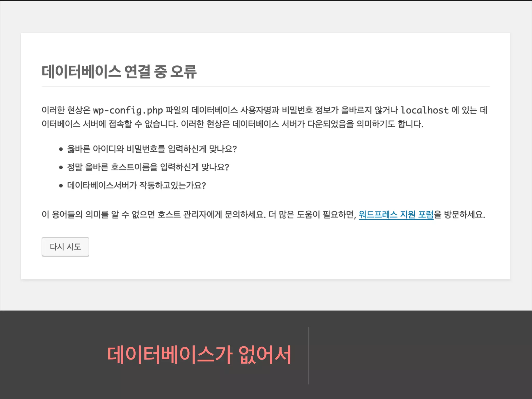Click the bullet item about 아이디와 비밀번호
This screenshot has height=399, width=532.
click(x=152, y=149)
